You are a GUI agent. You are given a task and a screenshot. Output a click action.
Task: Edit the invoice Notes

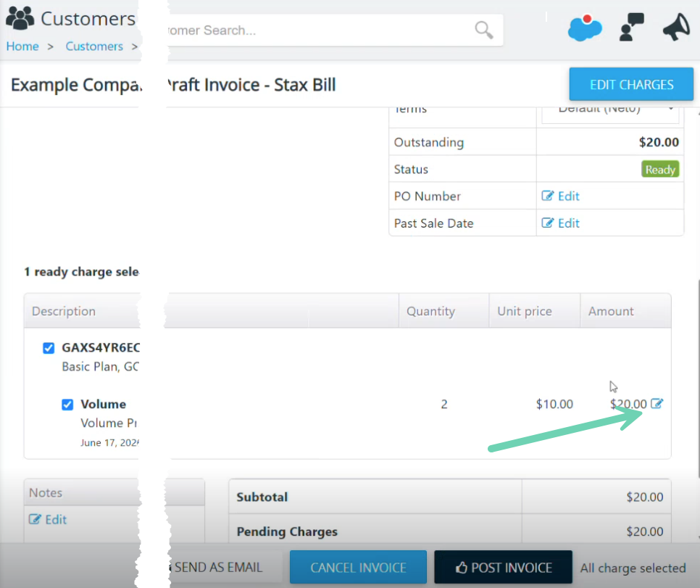coord(48,520)
